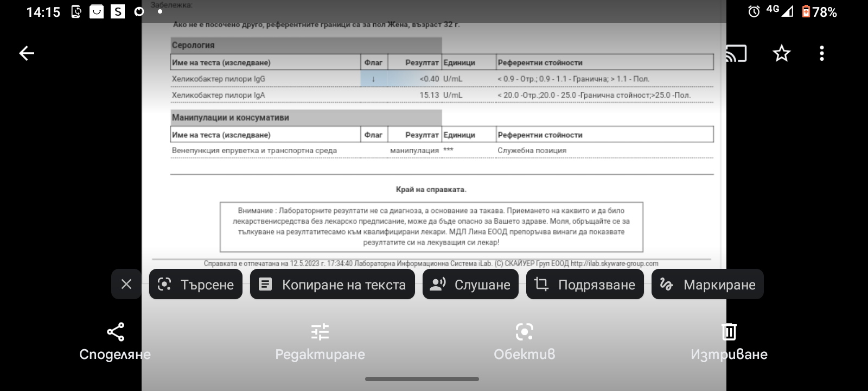Open the Редактиране edit tools

(320, 341)
